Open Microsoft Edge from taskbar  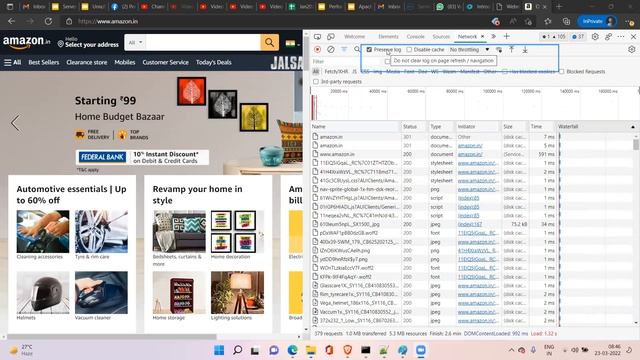pyautogui.click(x=292, y=350)
